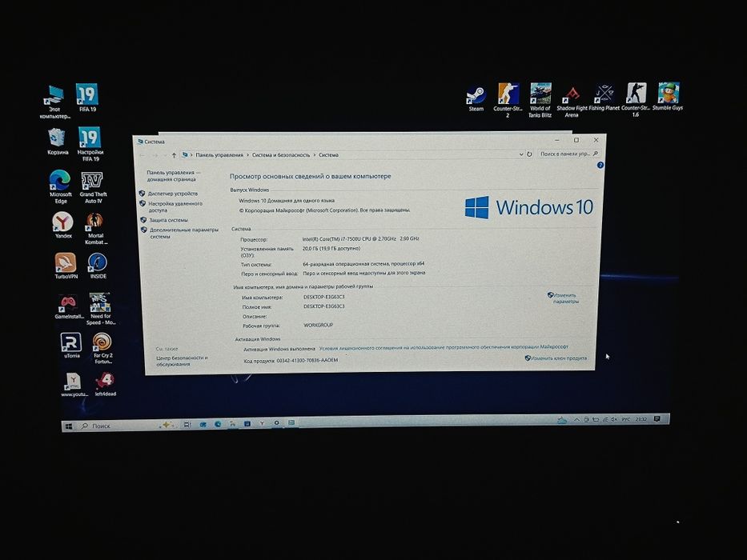Open the notification center icon
This screenshot has width=747, height=560.
point(657,418)
